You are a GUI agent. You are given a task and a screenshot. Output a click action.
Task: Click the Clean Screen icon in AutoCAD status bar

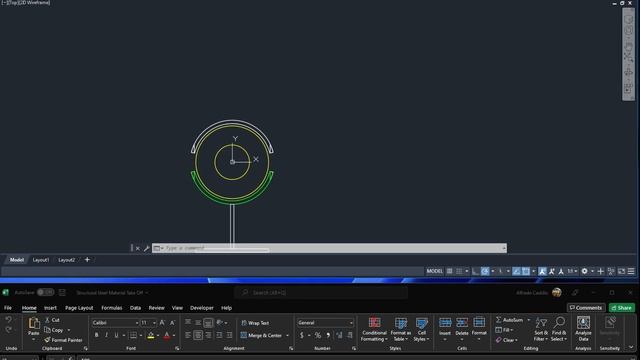(621, 271)
